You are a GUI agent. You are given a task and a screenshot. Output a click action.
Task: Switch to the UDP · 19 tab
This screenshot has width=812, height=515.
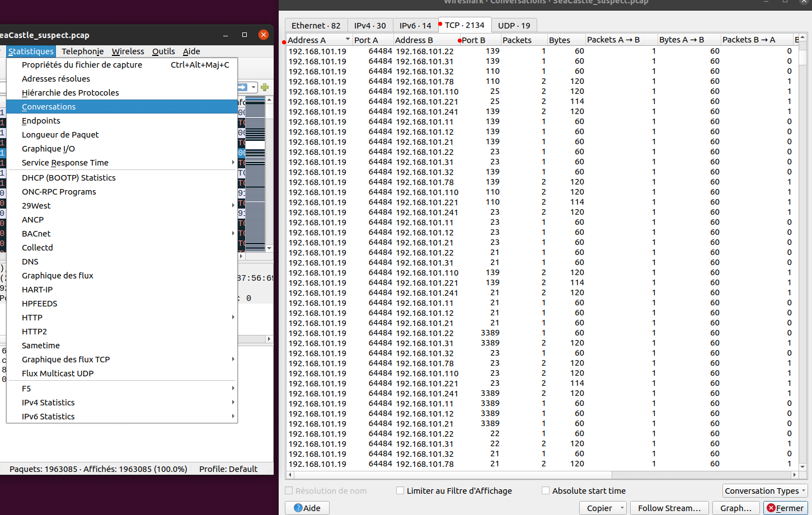point(514,26)
